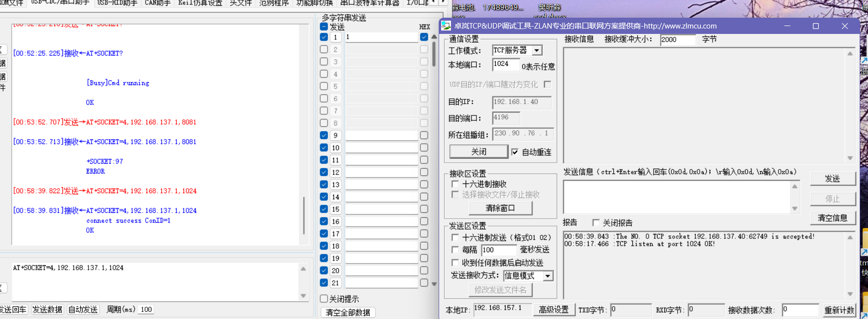This screenshot has height=319, width=868.
Task: Edit the 本地端口 1024 field
Action: [506, 64]
